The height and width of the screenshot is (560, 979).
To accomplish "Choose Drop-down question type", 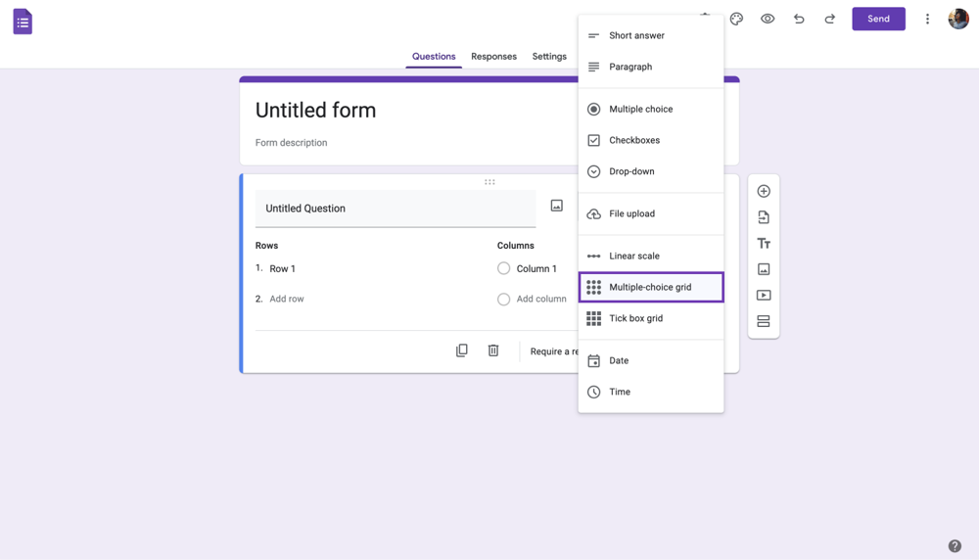I will (651, 171).
